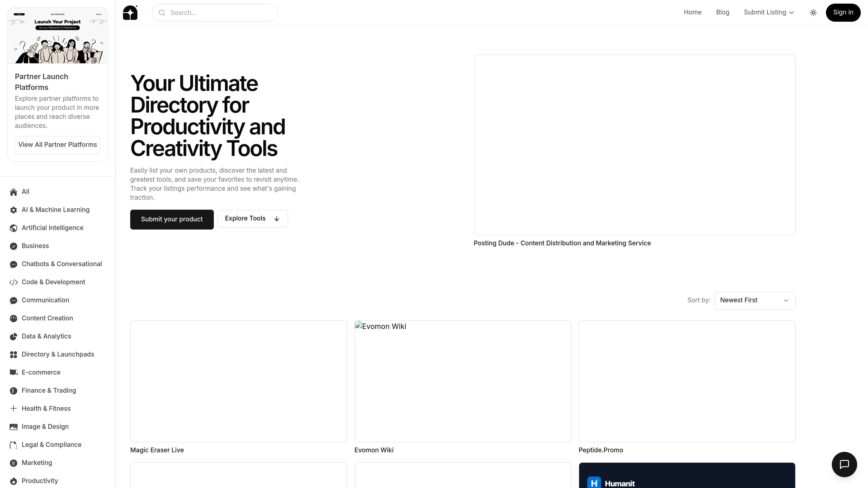Click the chat icon for Chatbots & Conversational

[14, 264]
